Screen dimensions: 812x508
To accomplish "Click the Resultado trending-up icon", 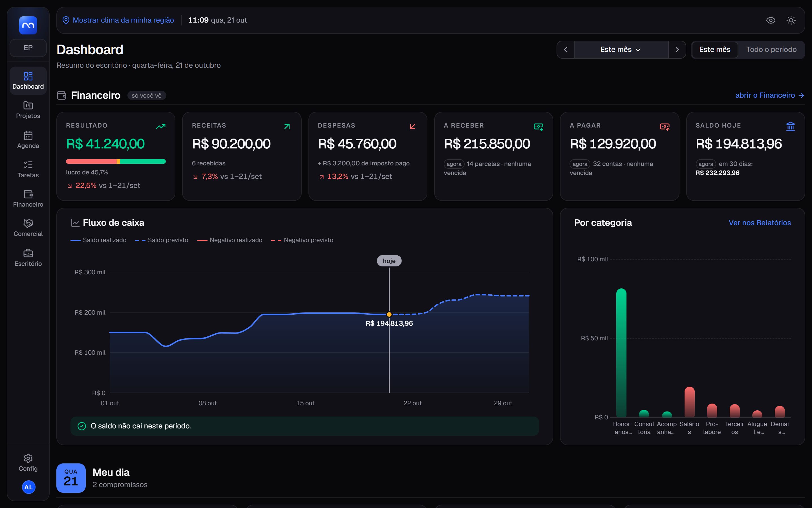I will coord(161,126).
